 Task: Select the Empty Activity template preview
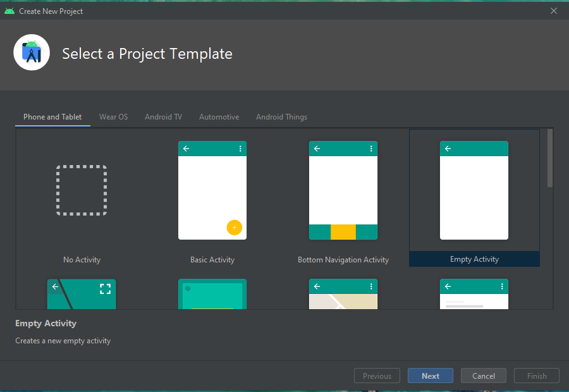click(x=474, y=190)
